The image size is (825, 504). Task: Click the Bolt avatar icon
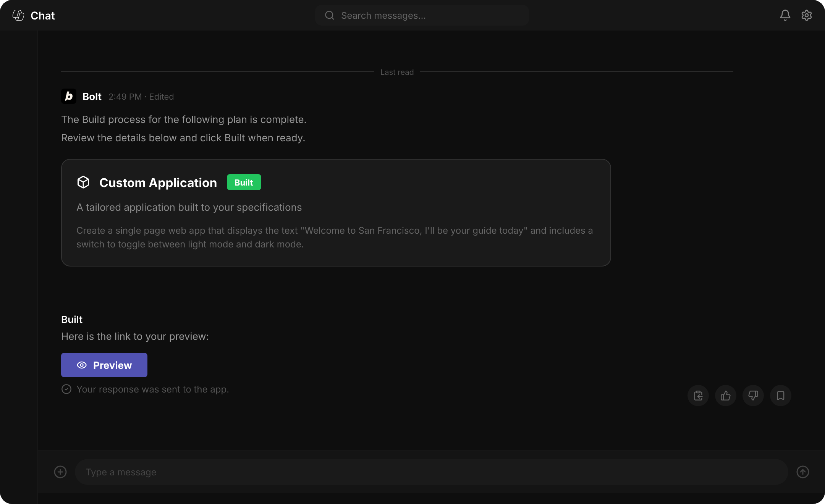(69, 96)
